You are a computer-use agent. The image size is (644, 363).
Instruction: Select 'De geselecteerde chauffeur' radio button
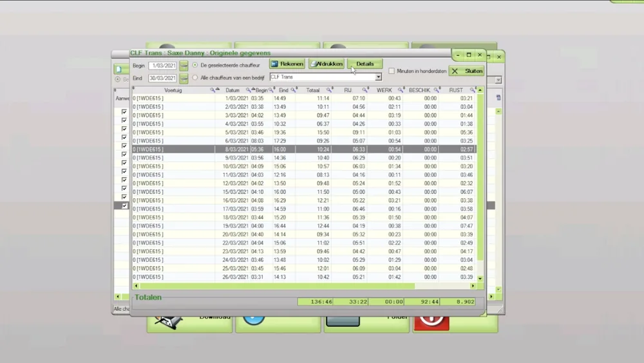(x=195, y=65)
